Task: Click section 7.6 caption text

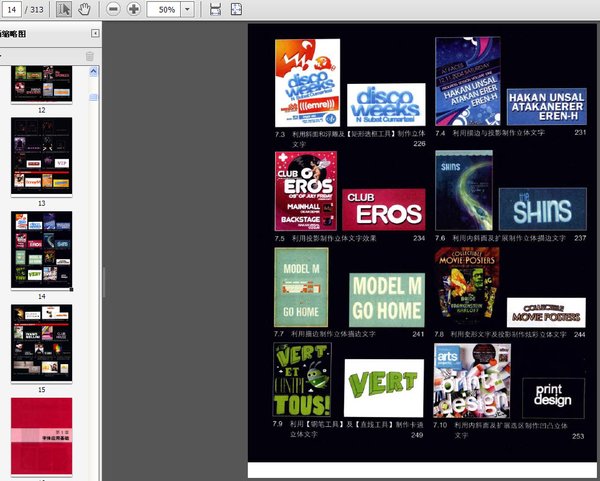Action: pyautogui.click(x=509, y=238)
